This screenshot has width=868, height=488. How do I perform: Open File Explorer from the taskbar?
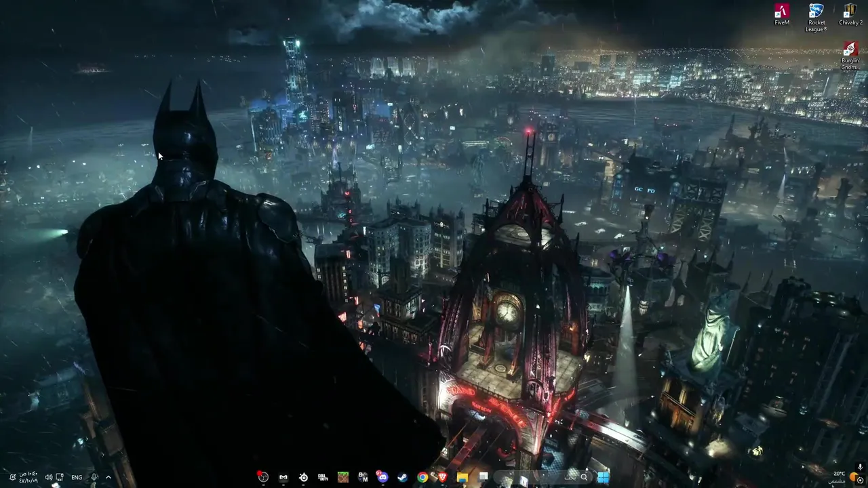(462, 477)
